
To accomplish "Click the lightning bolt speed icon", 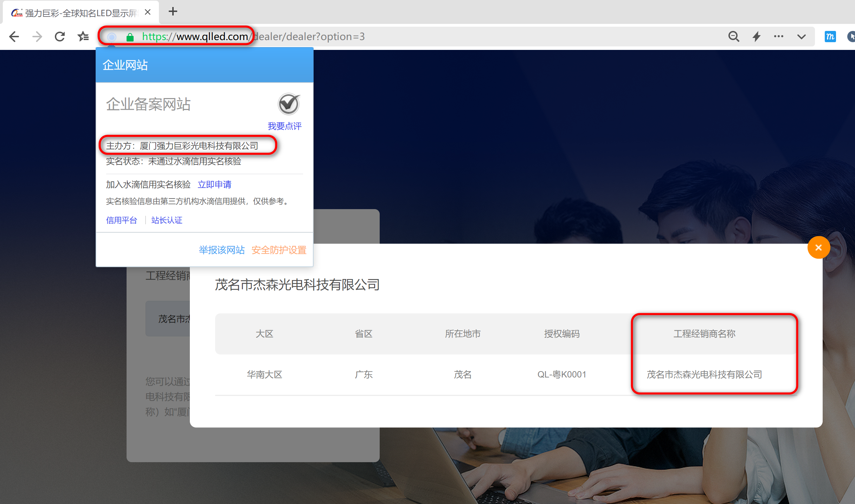I will point(756,37).
